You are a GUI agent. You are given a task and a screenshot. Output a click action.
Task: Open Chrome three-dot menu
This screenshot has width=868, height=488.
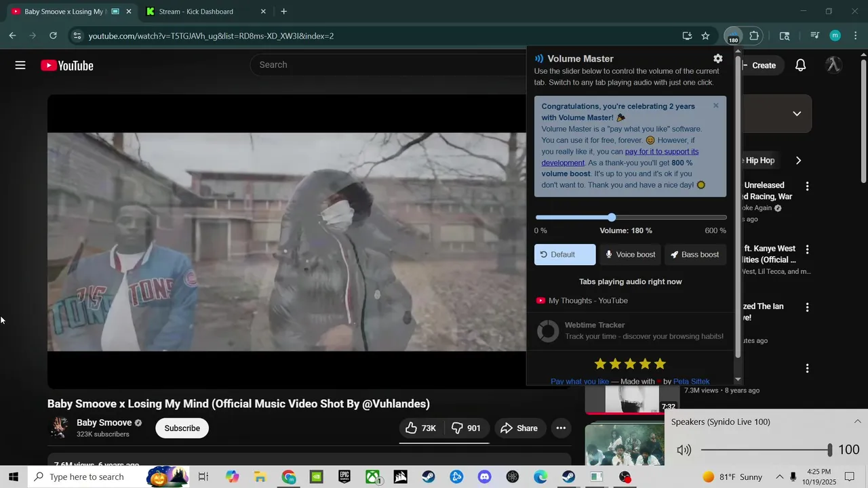856,36
